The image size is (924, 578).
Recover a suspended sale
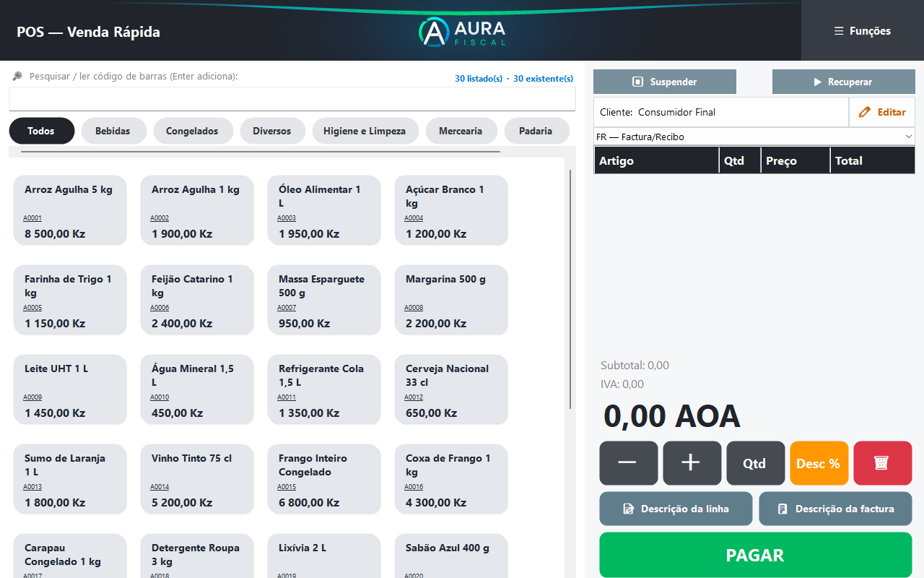click(x=843, y=82)
